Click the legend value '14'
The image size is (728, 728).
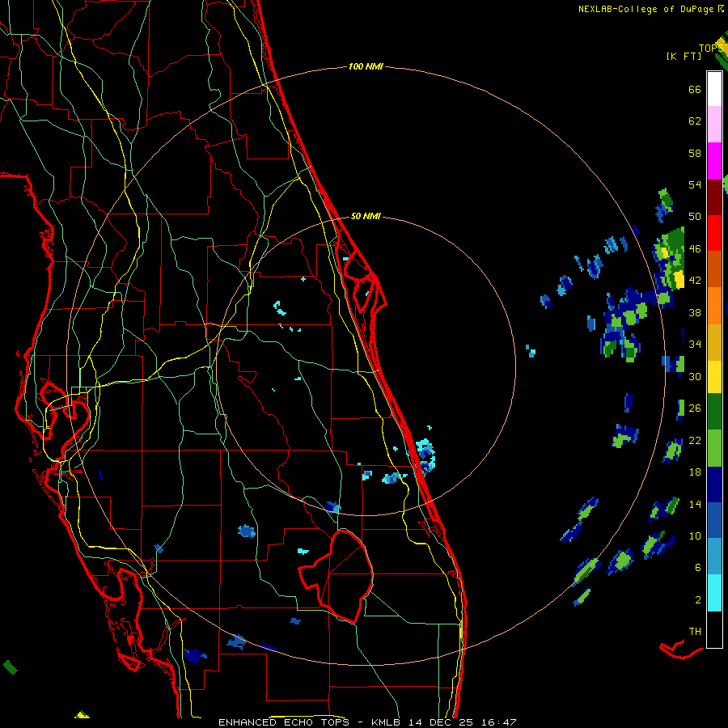point(695,504)
